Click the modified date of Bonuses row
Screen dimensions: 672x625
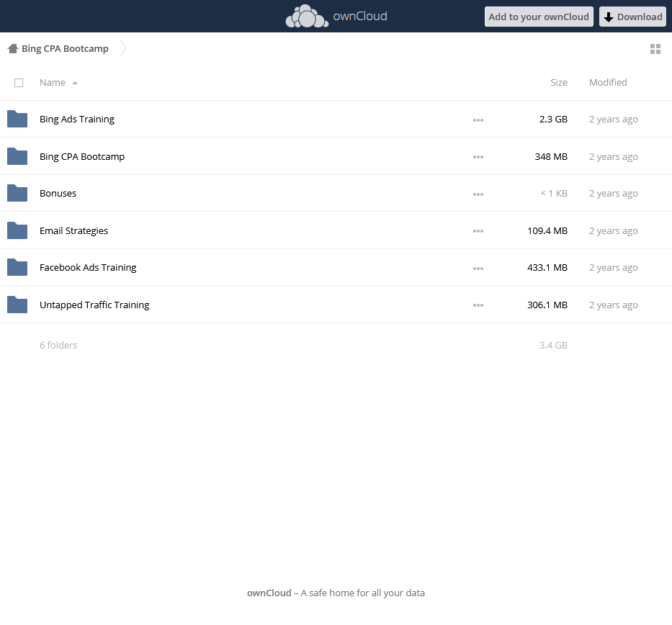coord(613,193)
